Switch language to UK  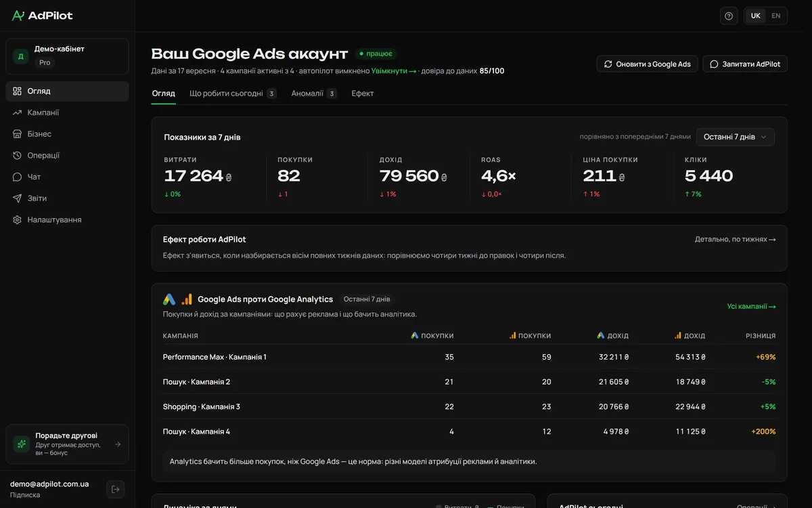[x=755, y=16]
